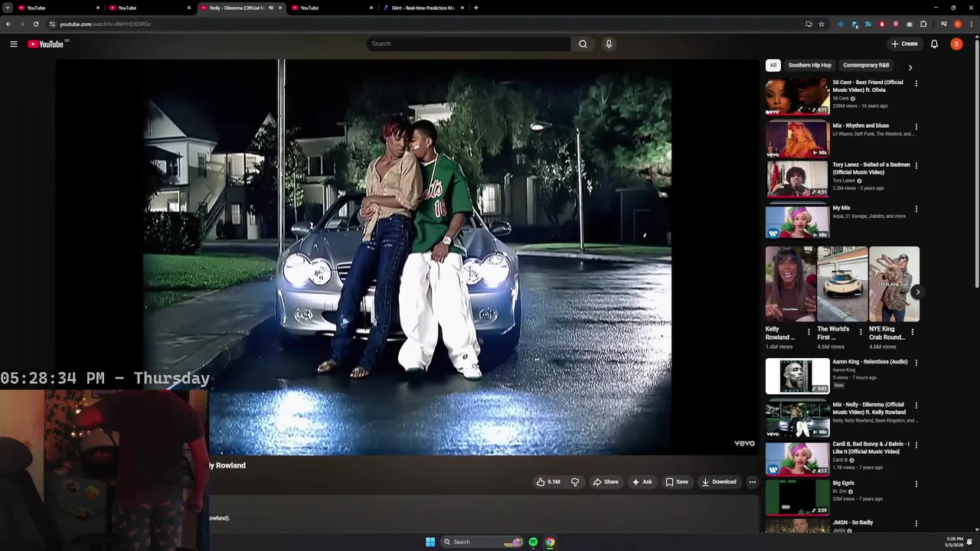The height and width of the screenshot is (551, 980).
Task: Submit search with the magnifier button
Action: point(583,44)
